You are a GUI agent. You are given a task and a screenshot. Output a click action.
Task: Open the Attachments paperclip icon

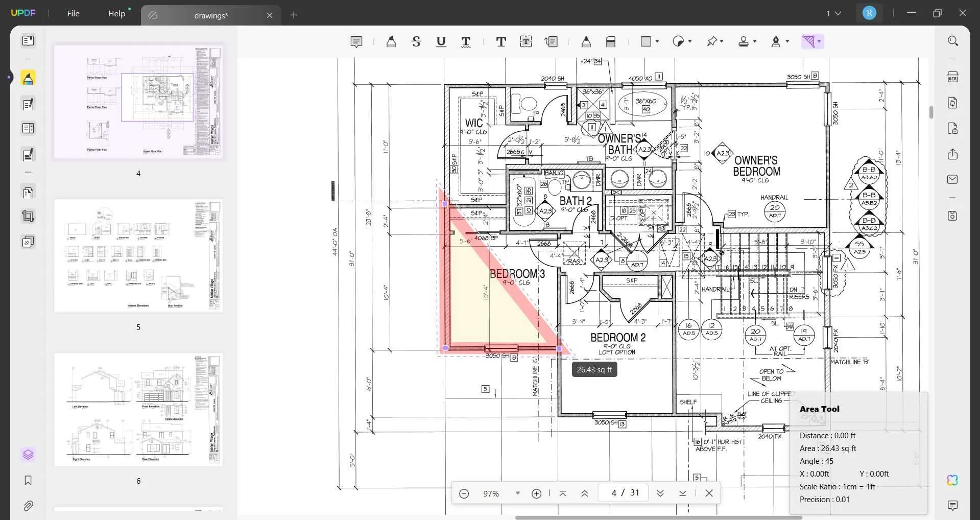[x=28, y=506]
